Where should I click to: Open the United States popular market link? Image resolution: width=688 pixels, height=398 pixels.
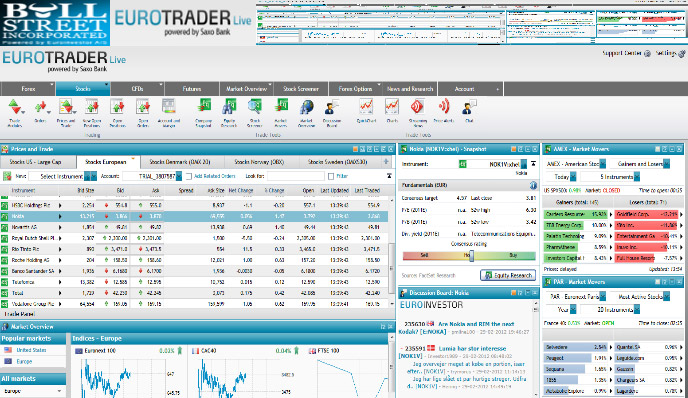coord(31,350)
